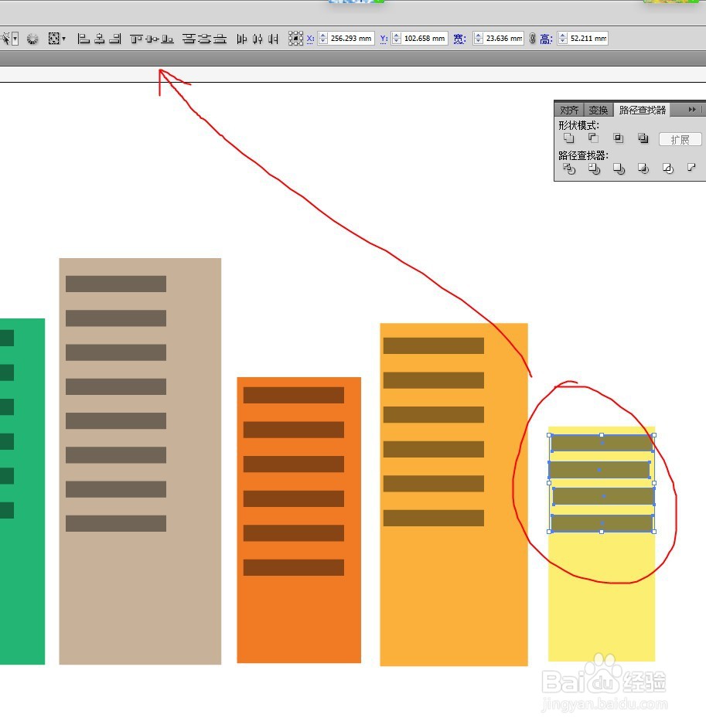Click the Crop pathfinder icon
This screenshot has height=728, width=706.
pos(643,169)
